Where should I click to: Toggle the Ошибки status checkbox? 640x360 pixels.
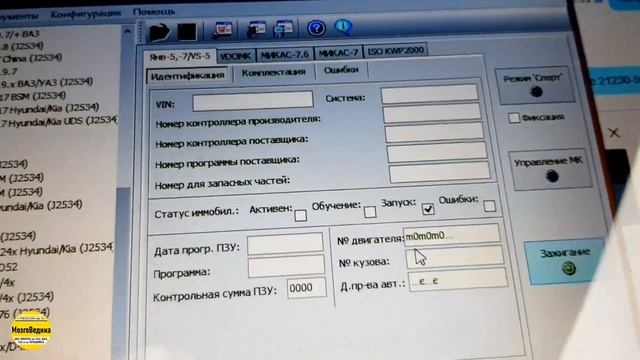(x=489, y=206)
